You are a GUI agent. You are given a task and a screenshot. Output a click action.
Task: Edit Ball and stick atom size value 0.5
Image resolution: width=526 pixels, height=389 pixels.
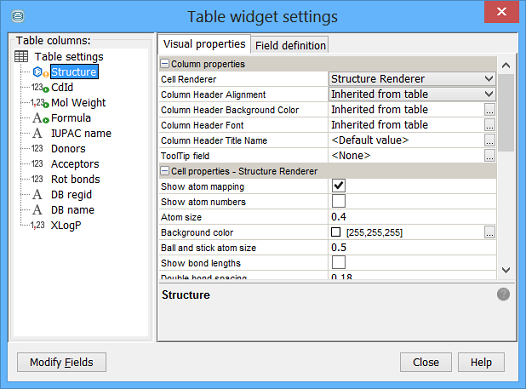click(x=412, y=247)
